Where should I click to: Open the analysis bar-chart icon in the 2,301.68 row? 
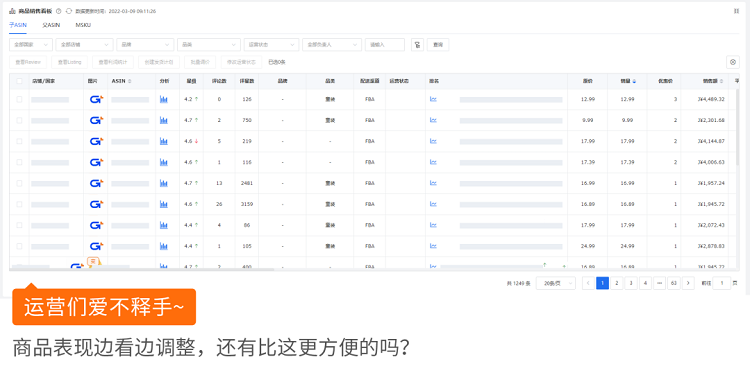[x=164, y=121]
